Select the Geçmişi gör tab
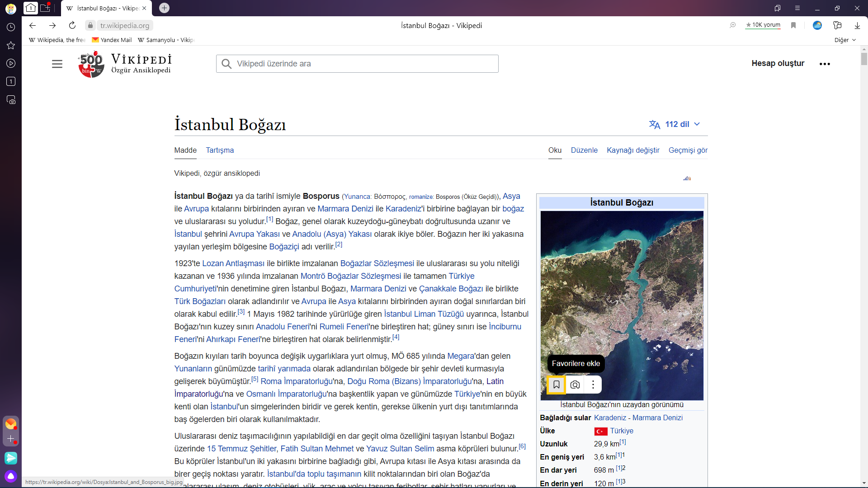 point(688,150)
